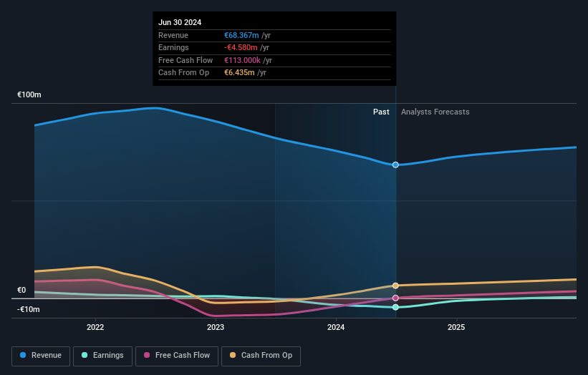
Task: Click the orange Cash From Op data point
Action: pos(395,286)
